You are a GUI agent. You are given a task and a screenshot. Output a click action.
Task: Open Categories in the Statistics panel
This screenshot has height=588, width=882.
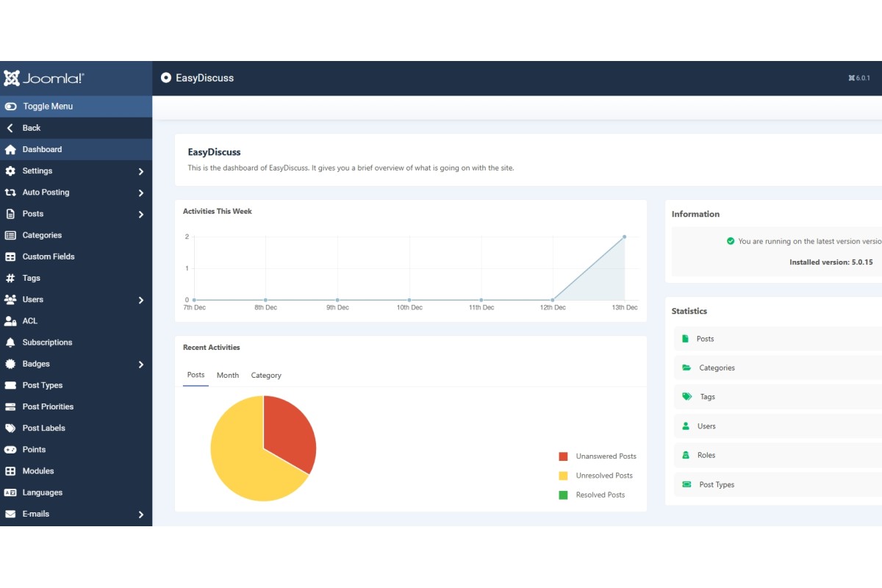(x=716, y=367)
